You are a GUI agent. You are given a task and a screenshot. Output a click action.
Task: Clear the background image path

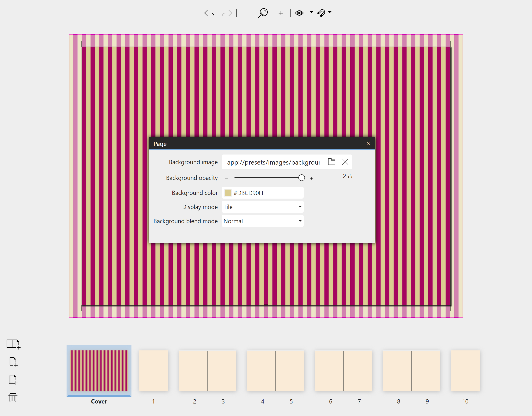(x=345, y=162)
